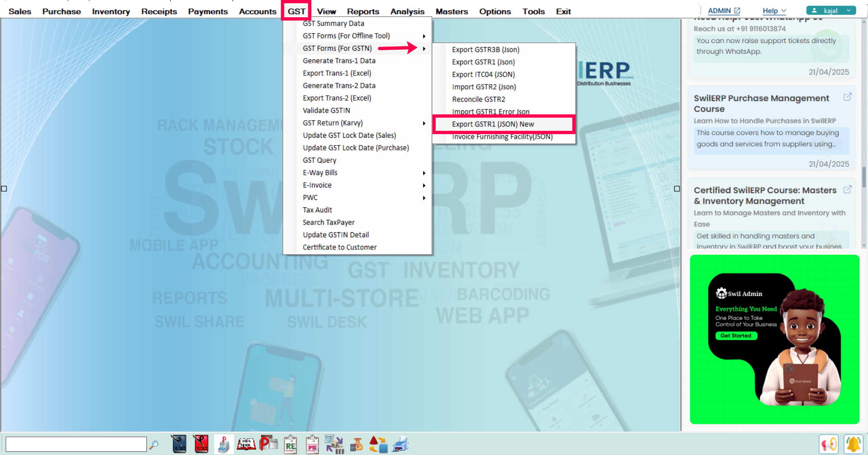Select Tax Audit
The width and height of the screenshot is (868, 455).
coord(317,210)
